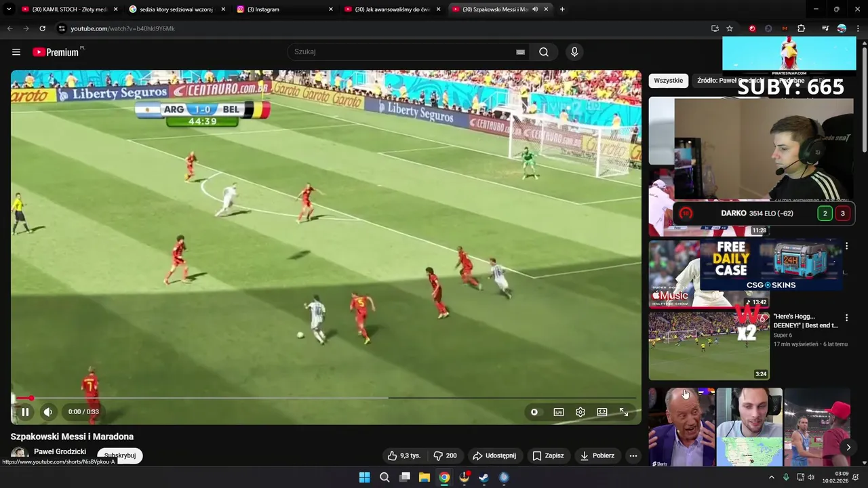
Task: Mute the video with the speaker icon
Action: coord(48,411)
